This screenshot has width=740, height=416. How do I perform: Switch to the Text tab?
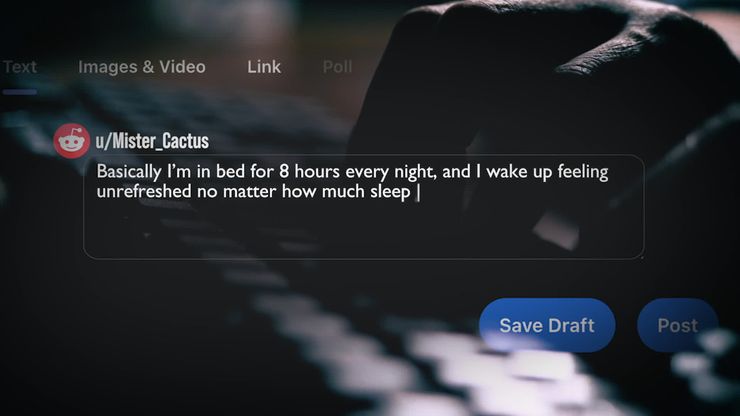[19, 67]
